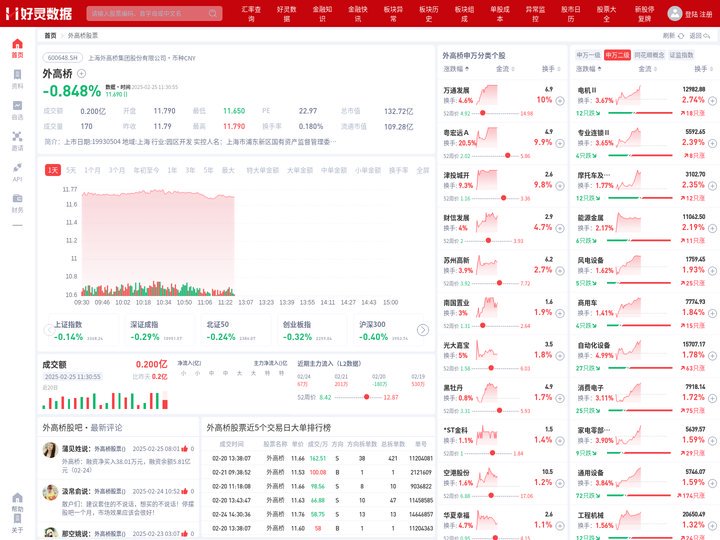This screenshot has height=540, width=720.
Task: Switch to 证监指数 tab
Action: coord(681,55)
